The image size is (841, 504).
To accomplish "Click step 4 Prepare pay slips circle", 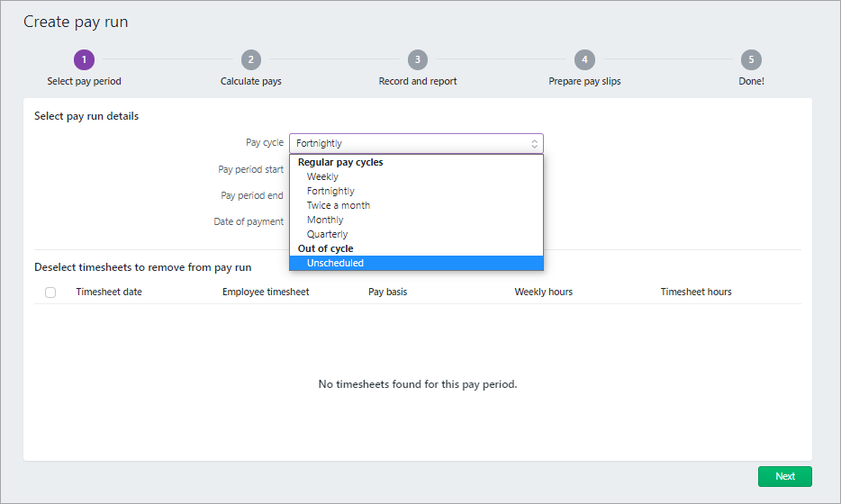I will click(584, 59).
